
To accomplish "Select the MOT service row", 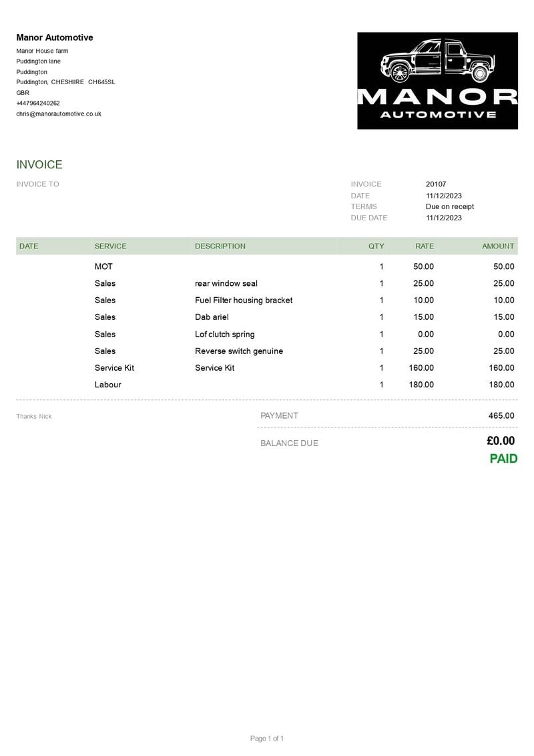I will 103,266.
